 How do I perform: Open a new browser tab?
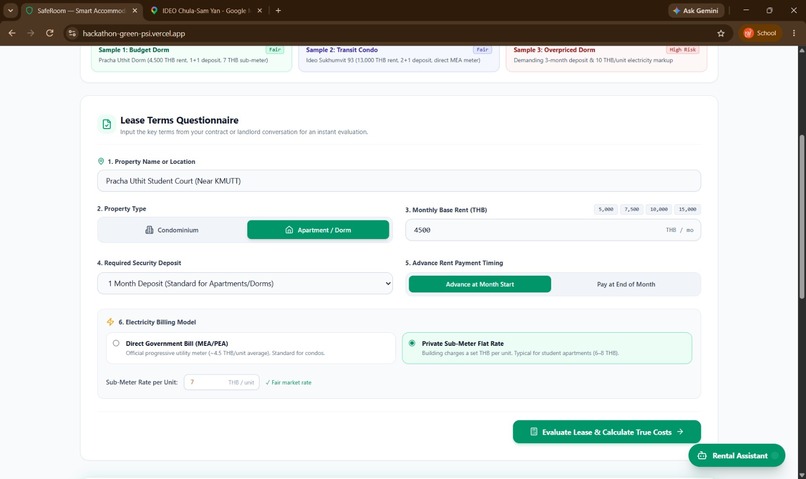pyautogui.click(x=278, y=10)
